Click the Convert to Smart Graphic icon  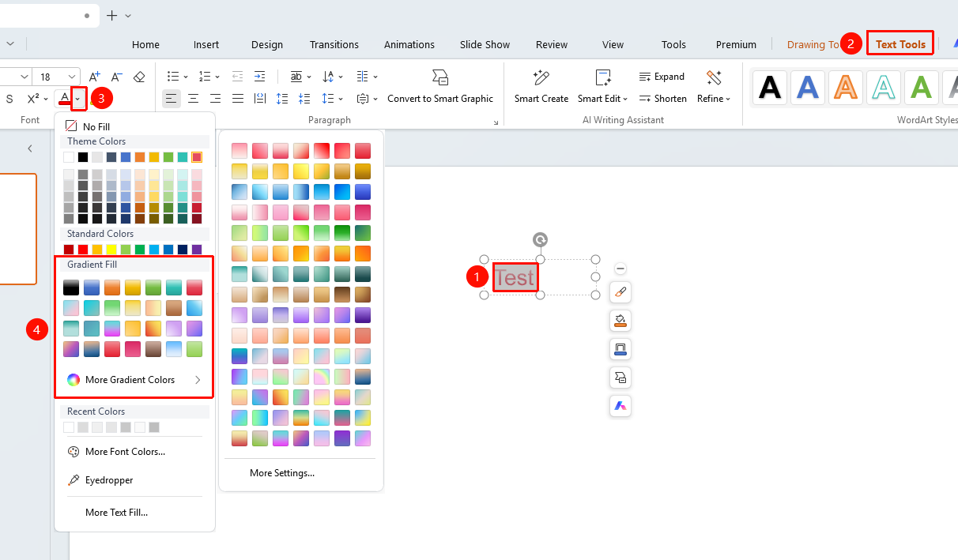click(x=440, y=77)
